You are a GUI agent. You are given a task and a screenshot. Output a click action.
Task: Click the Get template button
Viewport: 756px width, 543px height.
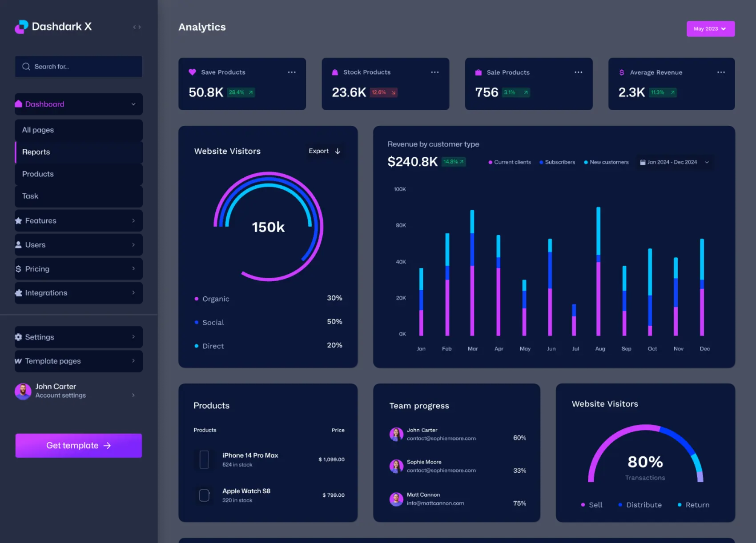pos(79,445)
